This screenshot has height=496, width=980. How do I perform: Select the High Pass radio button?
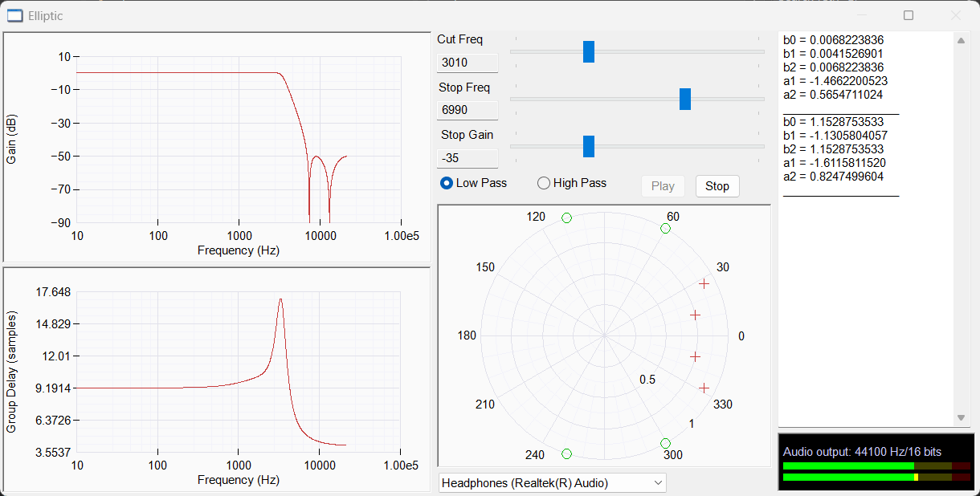point(571,183)
